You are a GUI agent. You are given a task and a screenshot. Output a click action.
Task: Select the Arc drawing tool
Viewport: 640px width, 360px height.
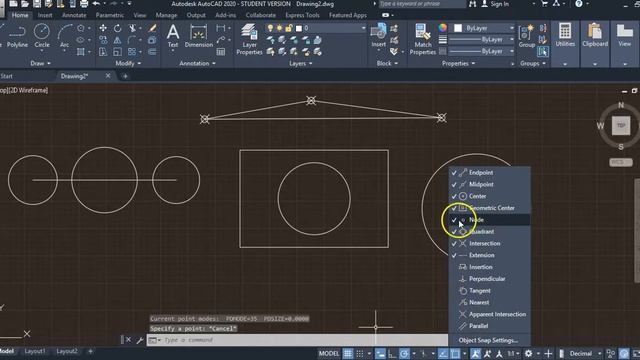point(64,35)
